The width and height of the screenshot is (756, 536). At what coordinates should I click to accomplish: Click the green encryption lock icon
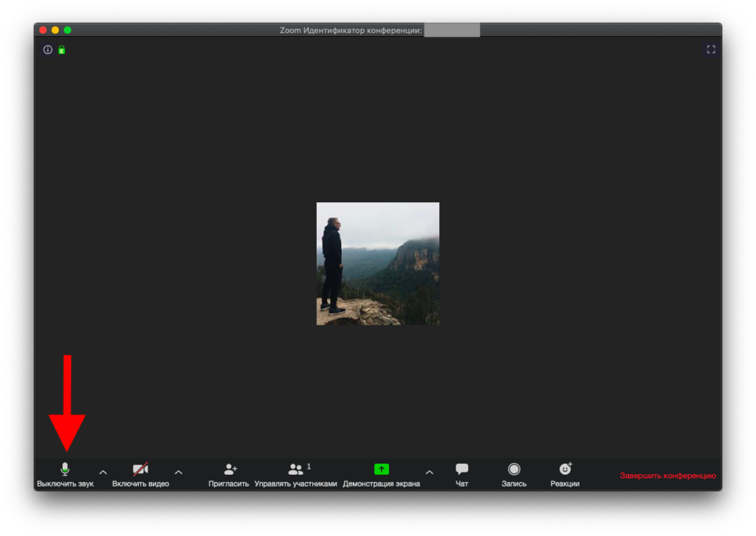click(x=62, y=50)
